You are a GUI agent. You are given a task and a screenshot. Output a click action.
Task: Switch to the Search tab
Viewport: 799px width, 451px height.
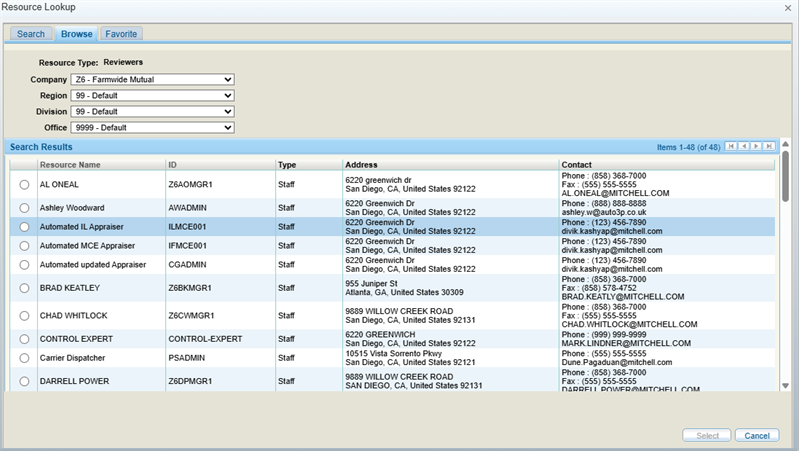(30, 34)
